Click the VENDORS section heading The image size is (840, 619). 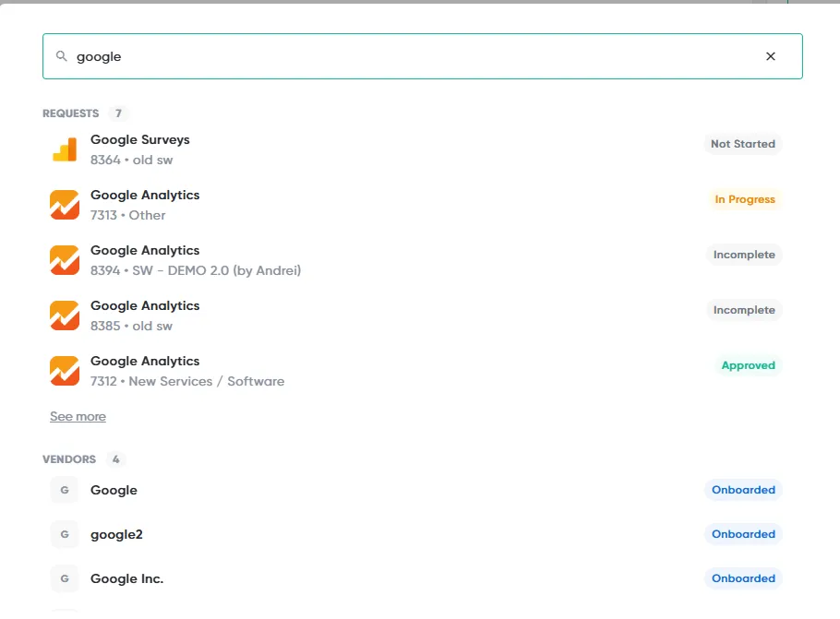click(x=69, y=459)
